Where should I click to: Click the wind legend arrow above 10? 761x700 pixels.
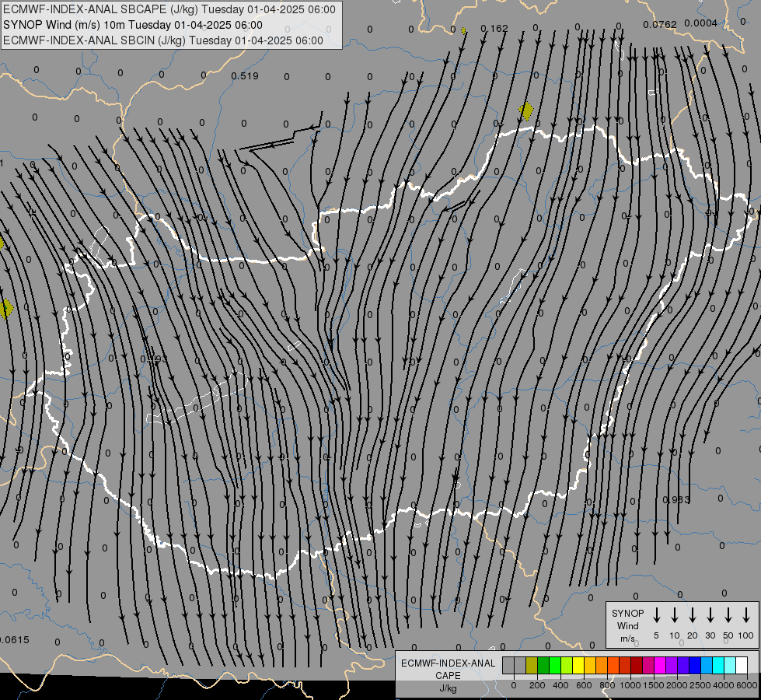(675, 615)
